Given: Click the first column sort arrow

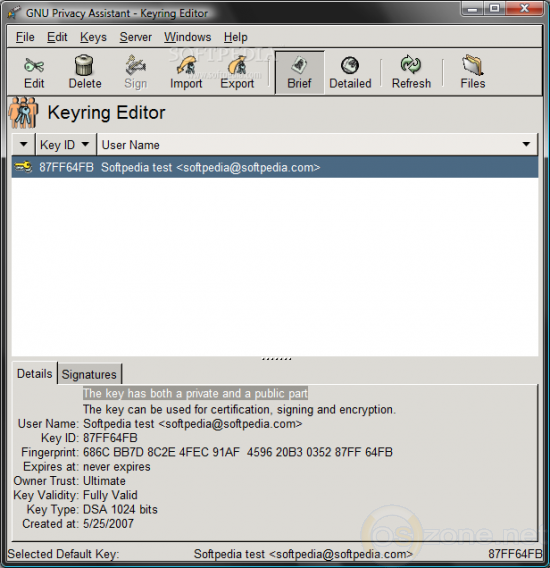Looking at the screenshot, I should [x=24, y=145].
